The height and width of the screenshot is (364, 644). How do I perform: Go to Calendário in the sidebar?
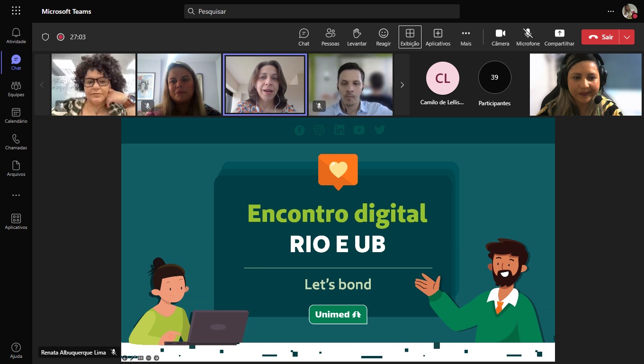(x=16, y=115)
